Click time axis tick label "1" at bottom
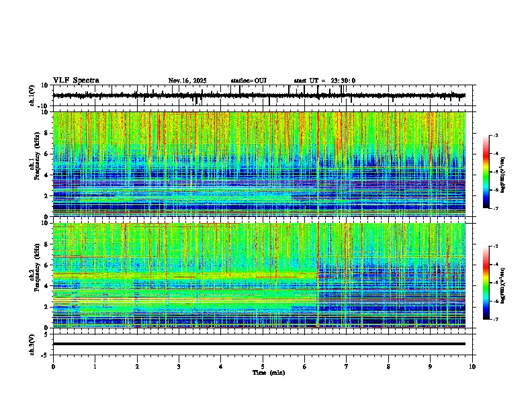This screenshot has width=532, height=411. (95, 367)
